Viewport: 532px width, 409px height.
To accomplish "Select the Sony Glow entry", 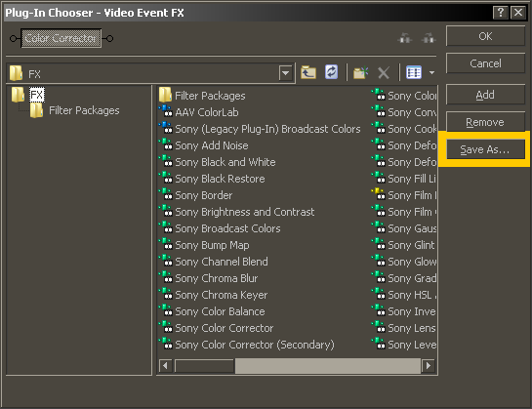I will click(403, 262).
